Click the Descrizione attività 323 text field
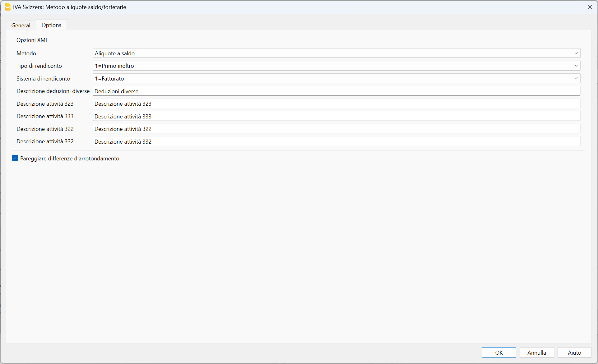The height and width of the screenshot is (364, 598). [336, 104]
